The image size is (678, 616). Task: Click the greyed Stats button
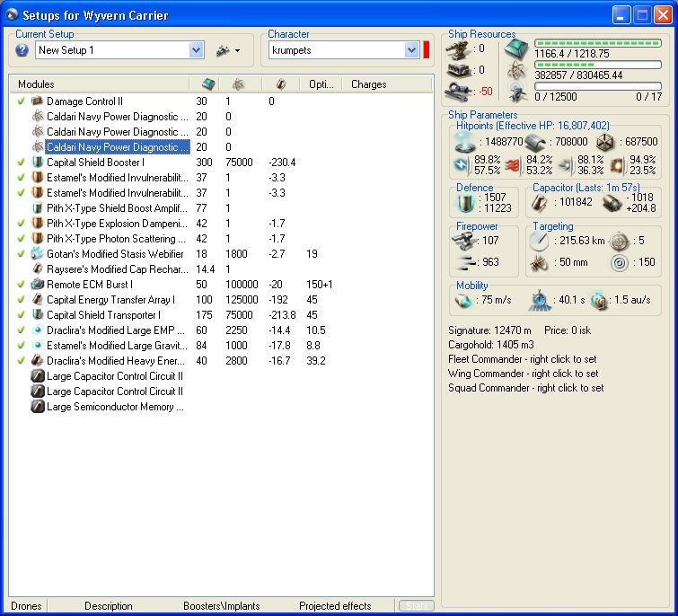coord(417,606)
